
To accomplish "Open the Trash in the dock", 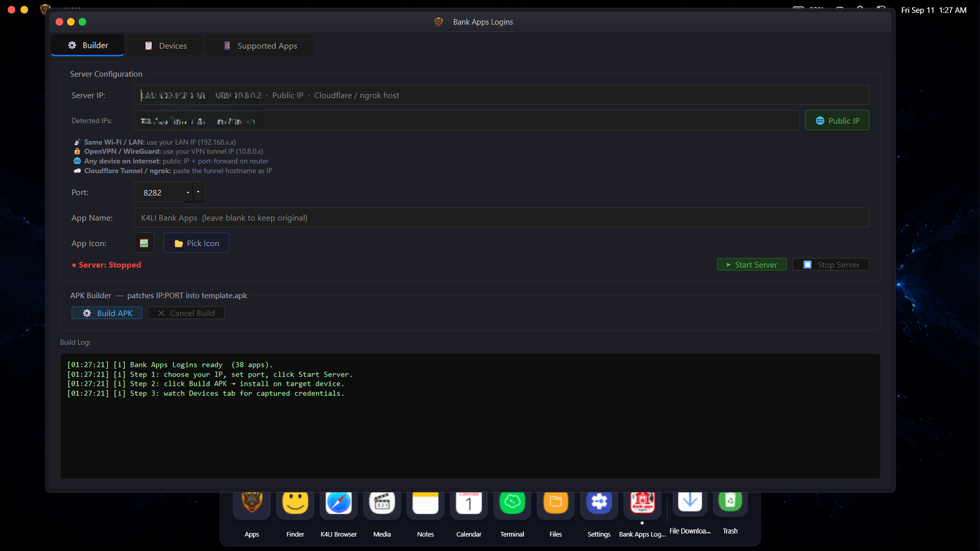I will coord(730,503).
